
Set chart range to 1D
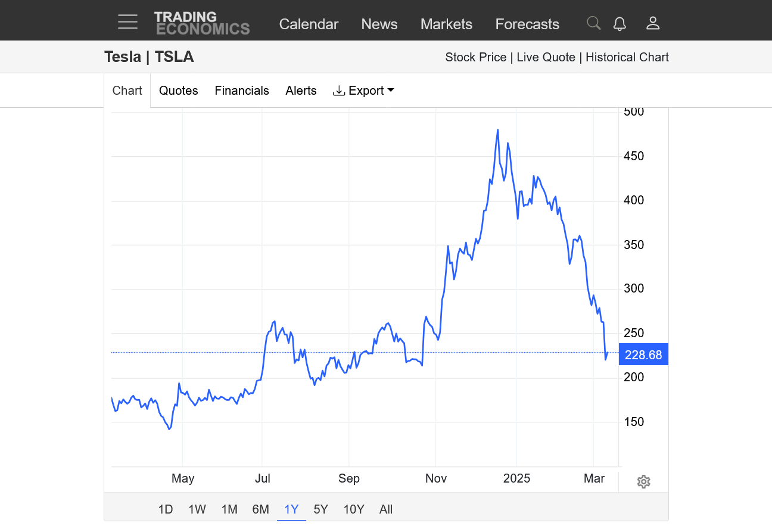pyautogui.click(x=166, y=509)
